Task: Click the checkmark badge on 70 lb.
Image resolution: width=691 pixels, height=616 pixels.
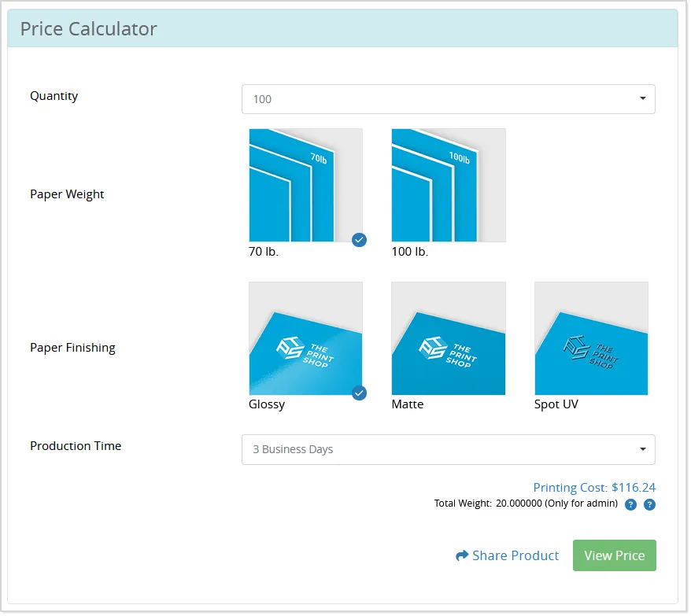Action: click(x=360, y=241)
